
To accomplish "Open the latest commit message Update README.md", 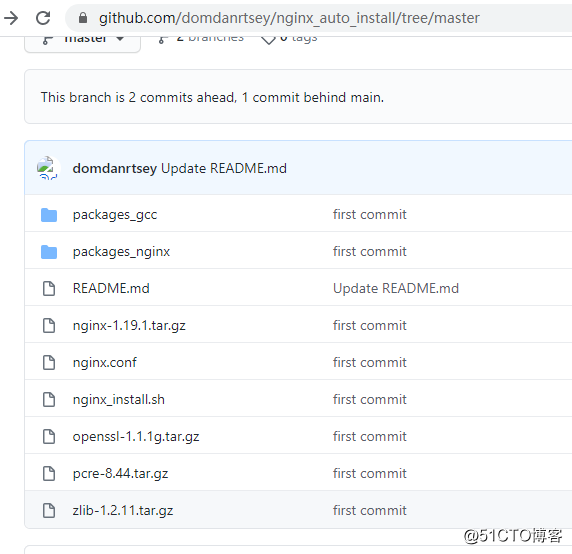I will pyautogui.click(x=224, y=168).
